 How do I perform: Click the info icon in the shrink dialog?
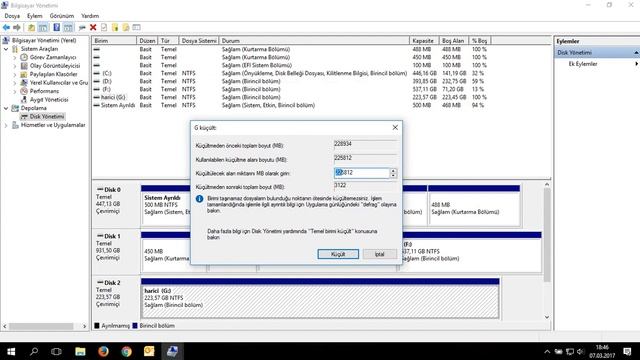click(199, 199)
